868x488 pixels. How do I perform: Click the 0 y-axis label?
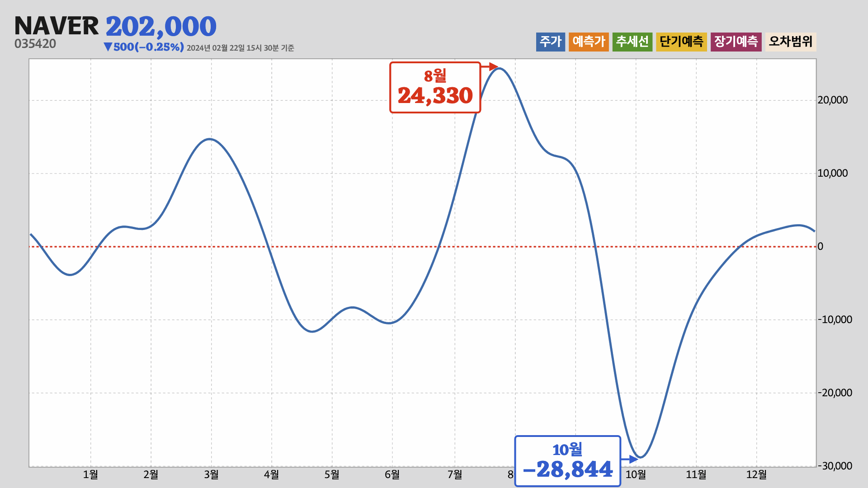pyautogui.click(x=821, y=246)
